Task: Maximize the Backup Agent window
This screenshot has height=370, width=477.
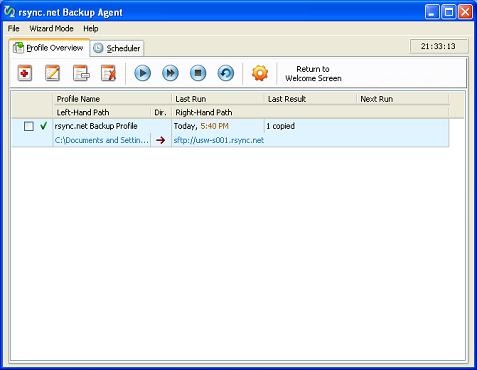Action: pyautogui.click(x=449, y=12)
